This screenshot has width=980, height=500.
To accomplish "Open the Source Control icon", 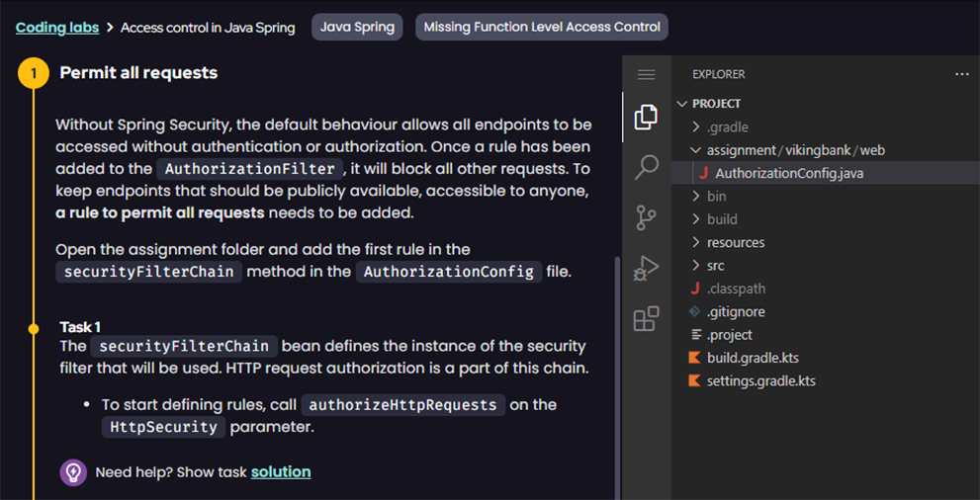I will pos(646,217).
